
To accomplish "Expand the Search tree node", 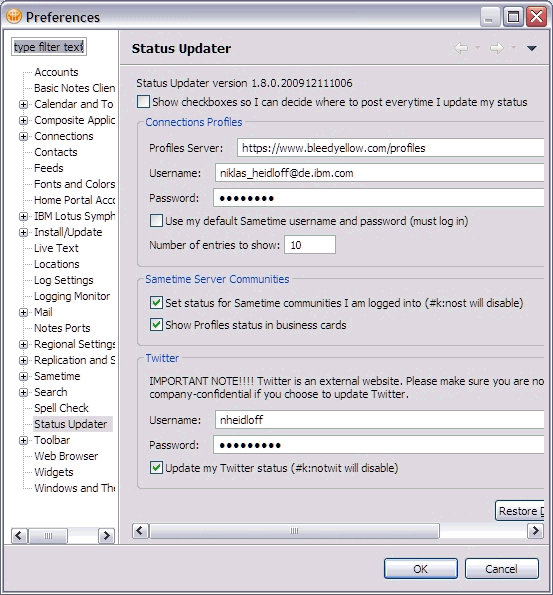I will pos(24,392).
